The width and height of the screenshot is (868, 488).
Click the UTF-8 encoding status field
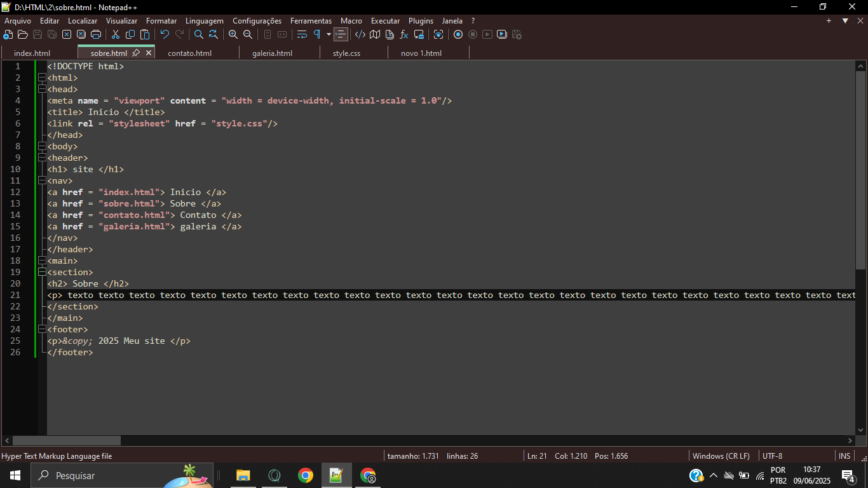tap(773, 456)
